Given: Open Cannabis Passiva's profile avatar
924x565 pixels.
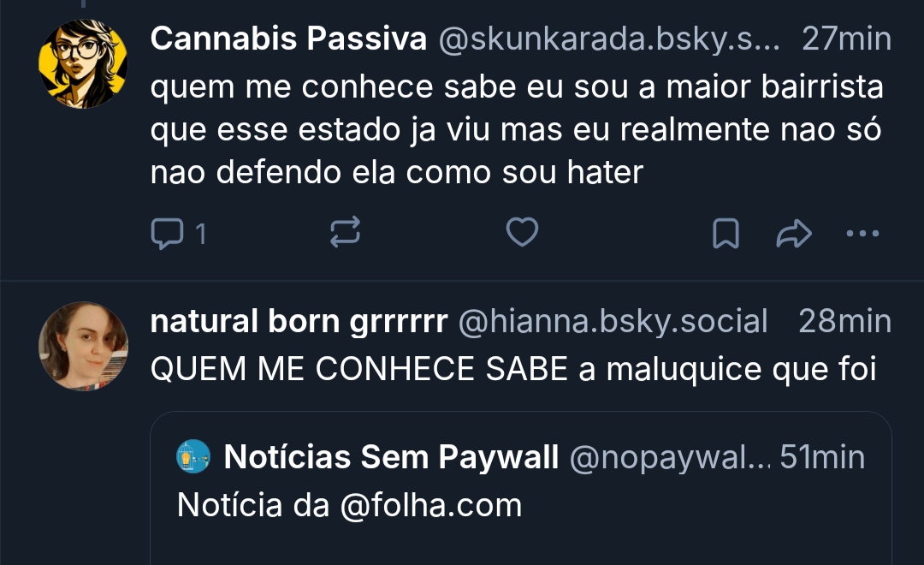Looking at the screenshot, I should click(83, 64).
